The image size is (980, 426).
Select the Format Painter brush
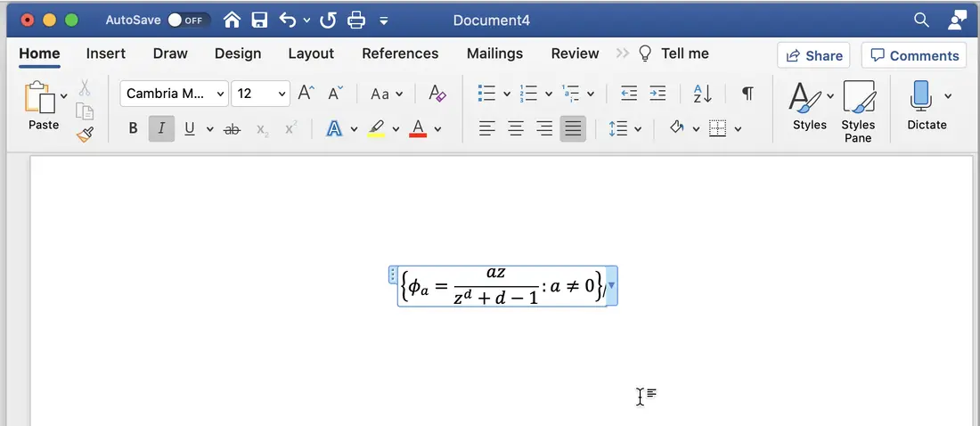click(85, 134)
